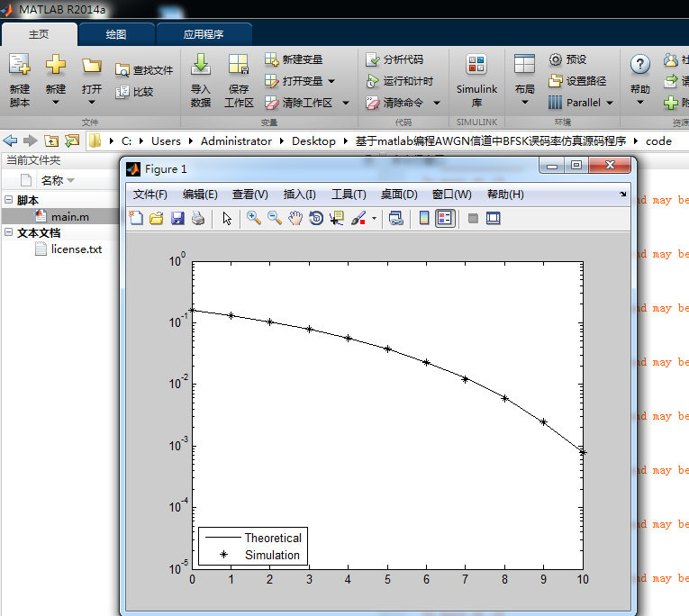Click the Link Plot icon
This screenshot has width=689, height=616.
396,218
